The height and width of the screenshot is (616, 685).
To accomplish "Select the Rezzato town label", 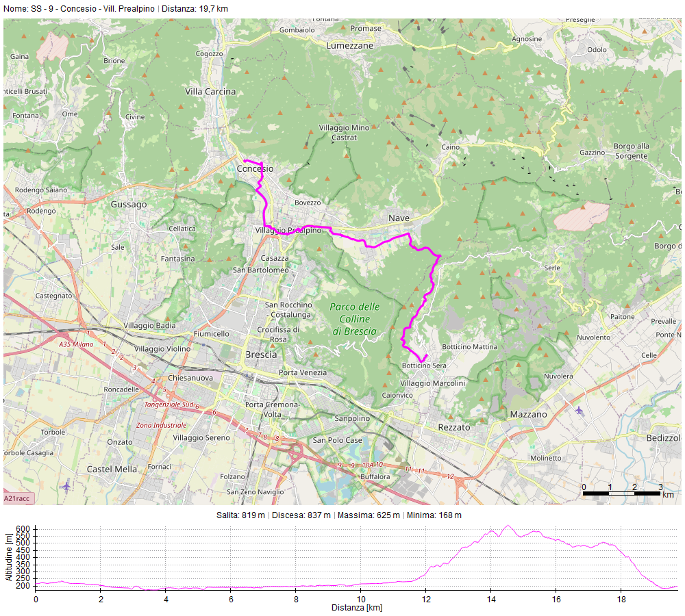I will [x=454, y=426].
